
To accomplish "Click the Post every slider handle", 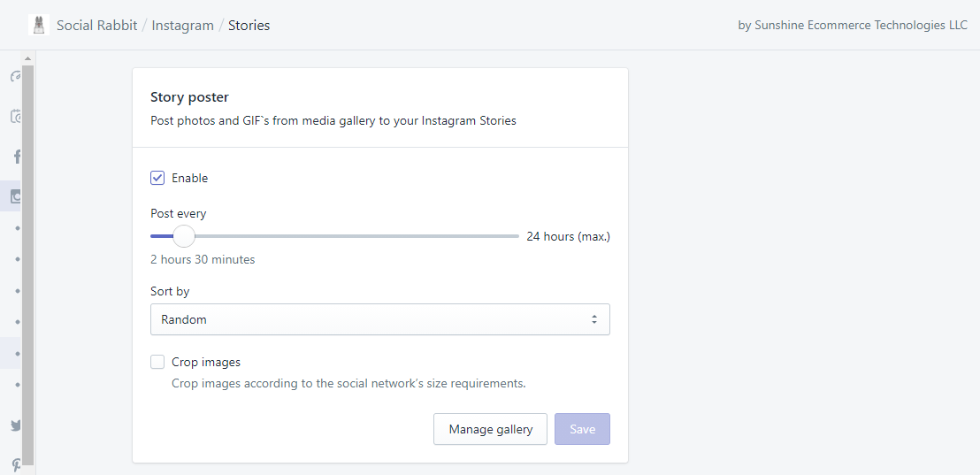I will (x=183, y=236).
